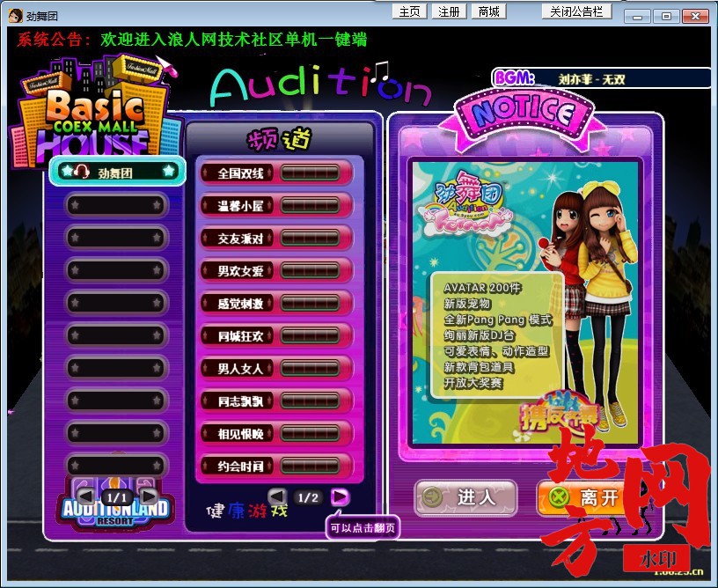
Task: Click the 全国双线 load indicator bar
Action: [310, 173]
